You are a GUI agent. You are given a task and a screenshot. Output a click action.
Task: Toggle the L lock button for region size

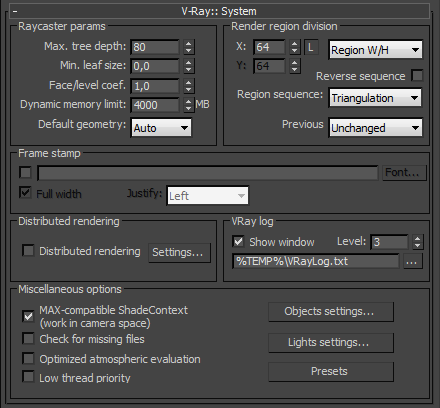(x=311, y=47)
